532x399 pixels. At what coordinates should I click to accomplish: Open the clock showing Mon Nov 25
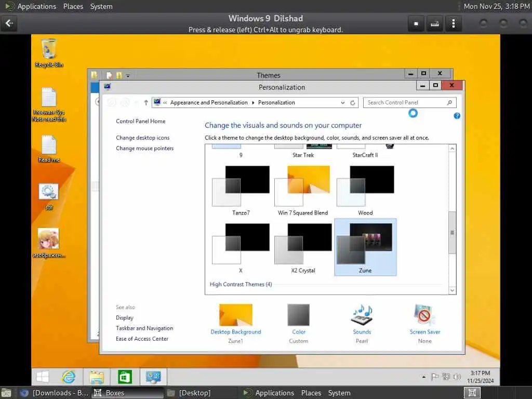coord(497,6)
